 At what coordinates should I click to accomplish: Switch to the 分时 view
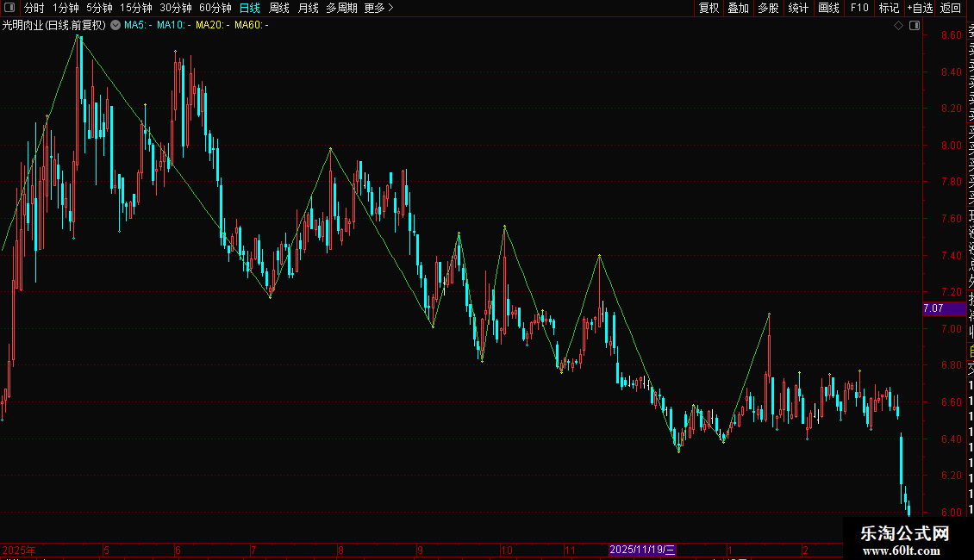click(x=34, y=8)
